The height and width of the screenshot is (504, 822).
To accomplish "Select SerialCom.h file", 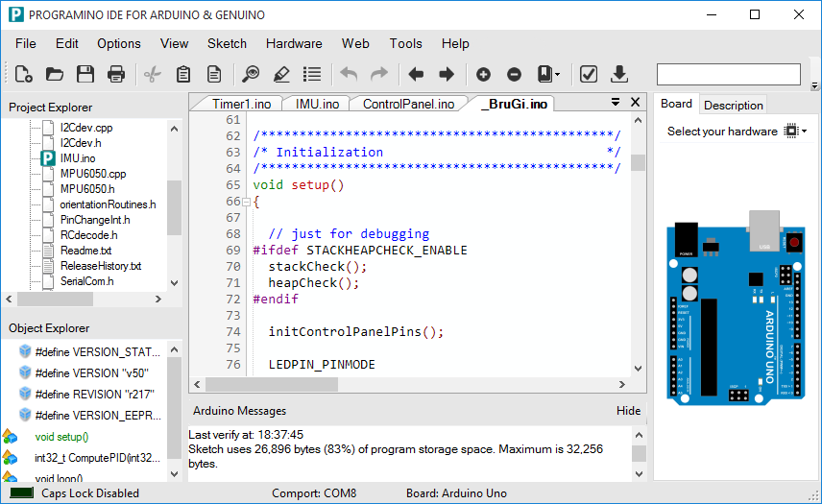I will (86, 281).
